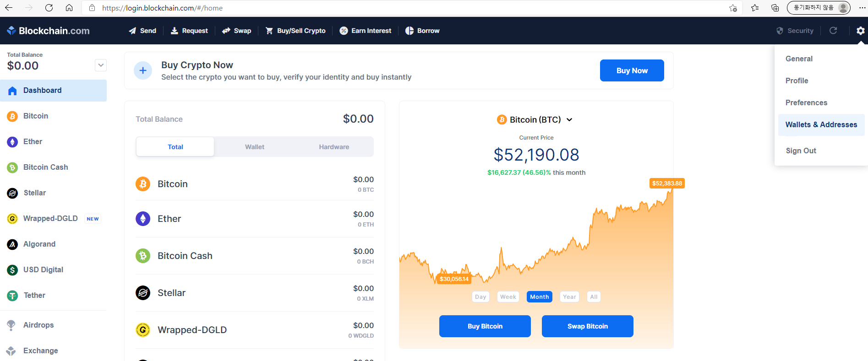
Task: Click the Bitcoin icon in sidebar
Action: (12, 116)
